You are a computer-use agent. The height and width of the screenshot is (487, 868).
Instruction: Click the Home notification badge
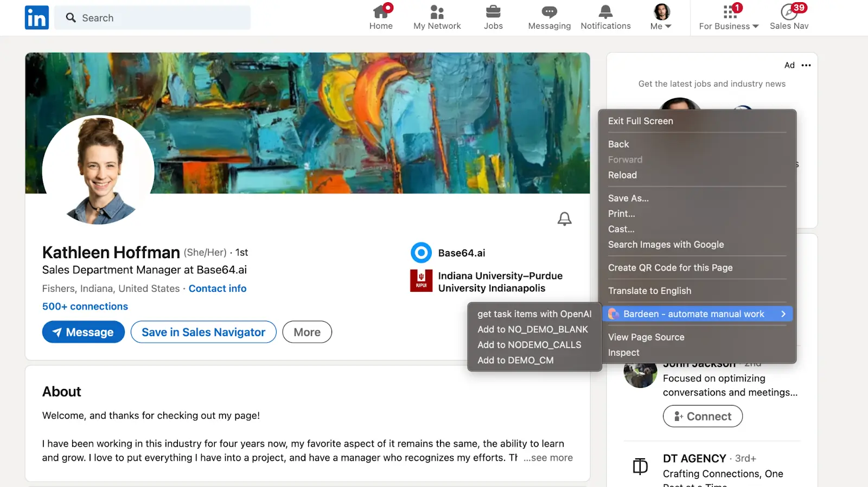(388, 8)
